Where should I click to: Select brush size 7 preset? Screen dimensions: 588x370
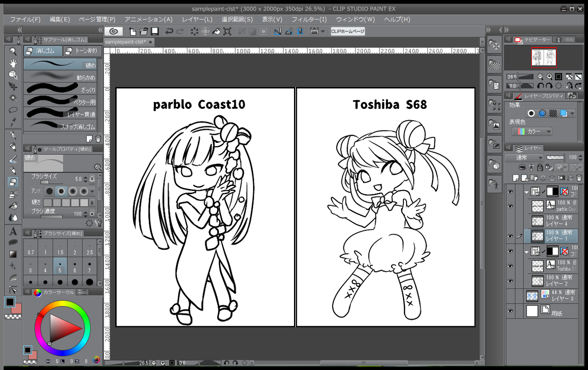(89, 266)
